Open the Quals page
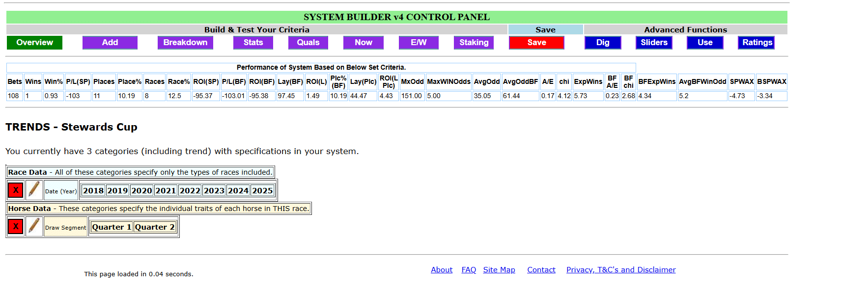The width and height of the screenshot is (868, 290). (x=308, y=43)
